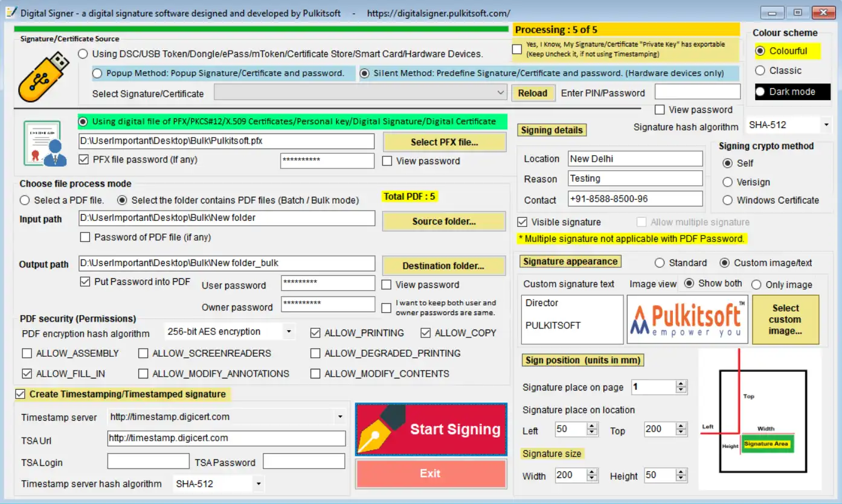
Task: Toggle View password under PIN field
Action: pos(660,110)
